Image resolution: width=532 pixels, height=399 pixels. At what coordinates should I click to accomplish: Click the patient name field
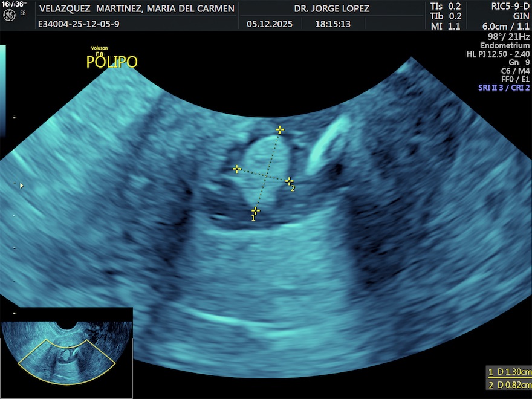[136, 9]
